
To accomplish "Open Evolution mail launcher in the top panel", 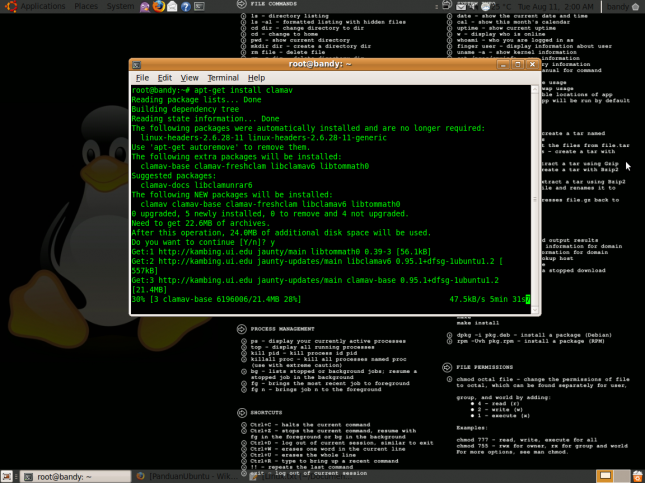I will point(172,7).
